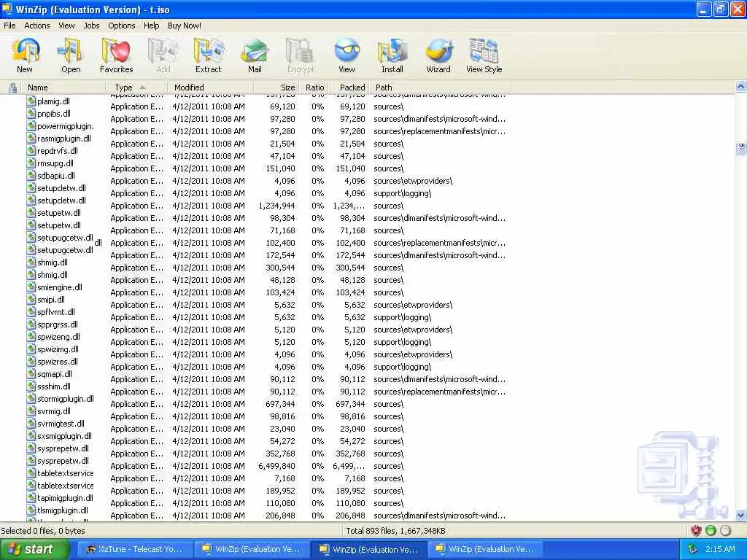Select the svrmig.dll file icon

(x=31, y=411)
